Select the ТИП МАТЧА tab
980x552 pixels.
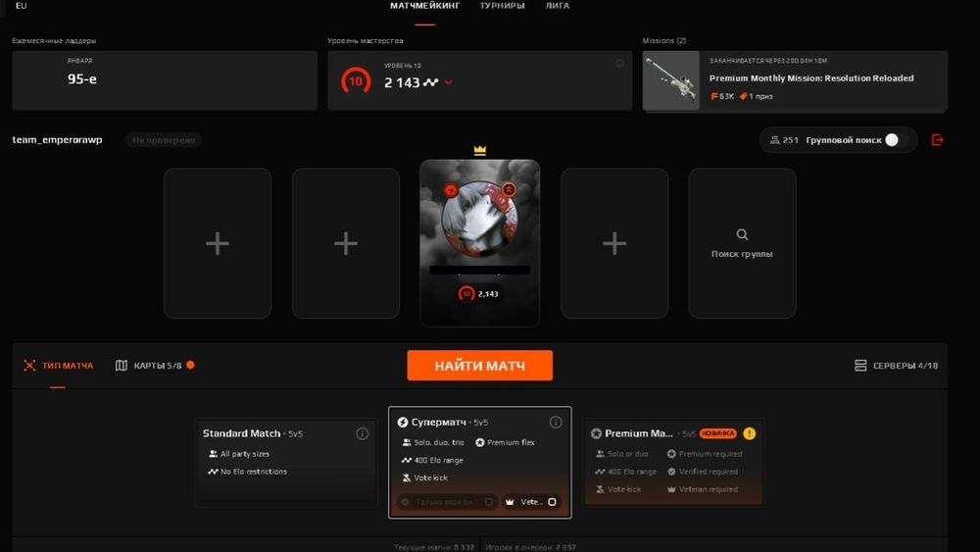(58, 366)
